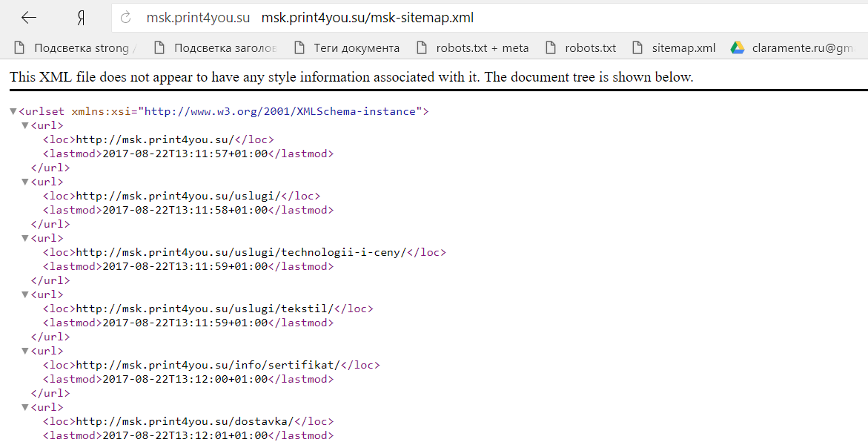Collapse the url node containing msk.print4you.su/ root

(25, 126)
